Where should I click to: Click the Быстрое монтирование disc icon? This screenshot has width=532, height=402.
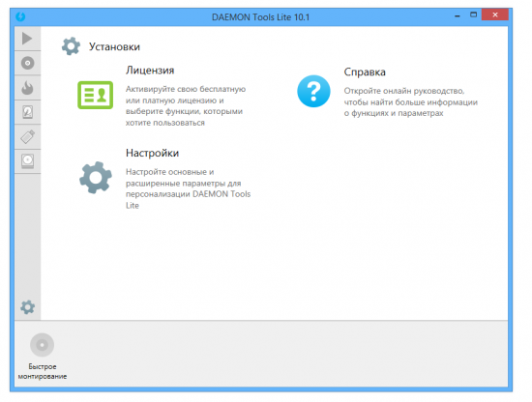tap(42, 345)
